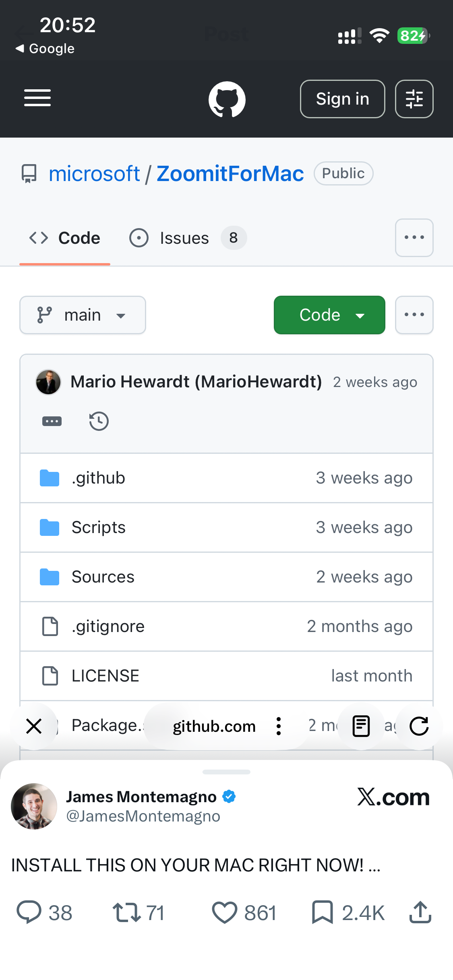453x980 pixels.
Task: Close the in-app browser with X
Action: pos(34,727)
